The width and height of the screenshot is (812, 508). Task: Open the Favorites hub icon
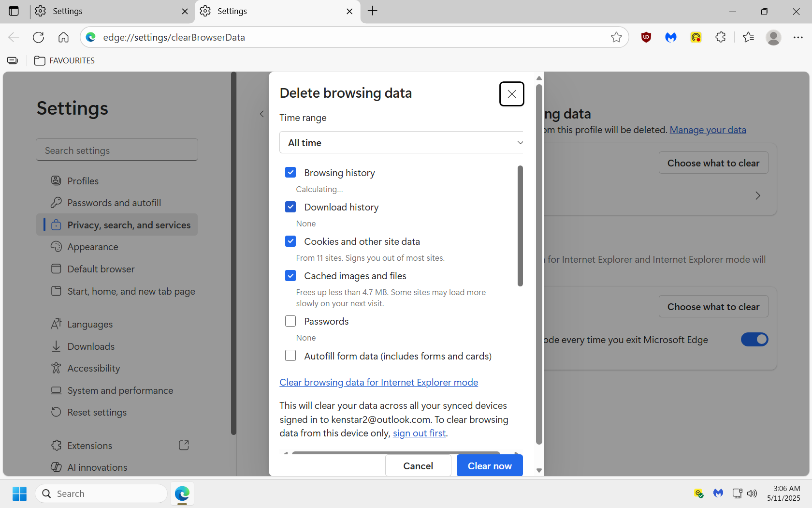click(749, 37)
